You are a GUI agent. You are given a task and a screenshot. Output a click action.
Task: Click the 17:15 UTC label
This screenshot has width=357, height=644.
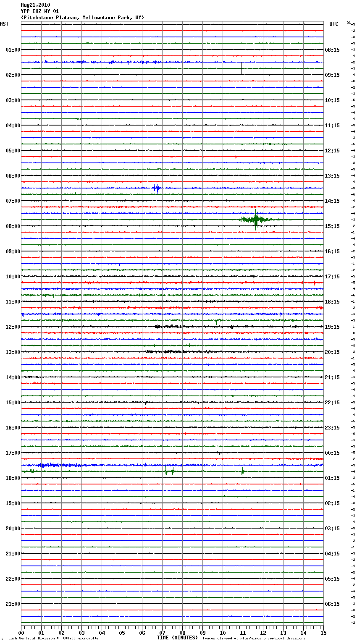pyautogui.click(x=332, y=277)
